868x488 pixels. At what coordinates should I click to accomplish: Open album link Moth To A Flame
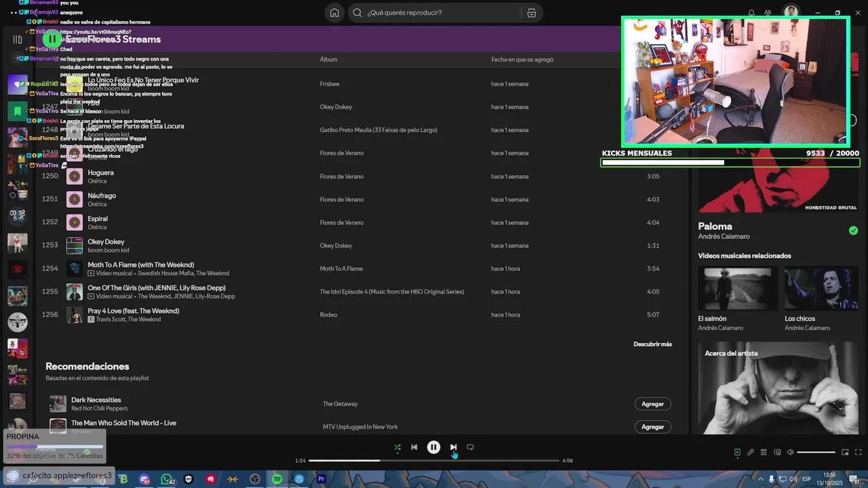click(x=341, y=268)
